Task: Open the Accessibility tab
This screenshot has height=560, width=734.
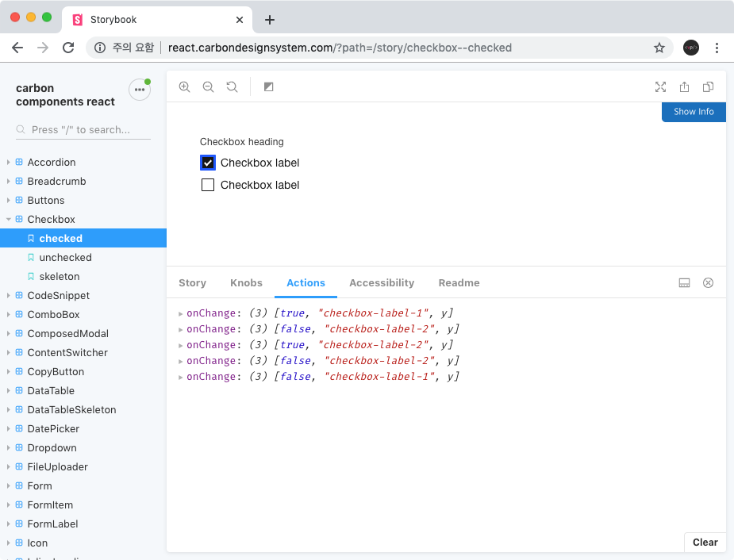Action: pos(382,282)
